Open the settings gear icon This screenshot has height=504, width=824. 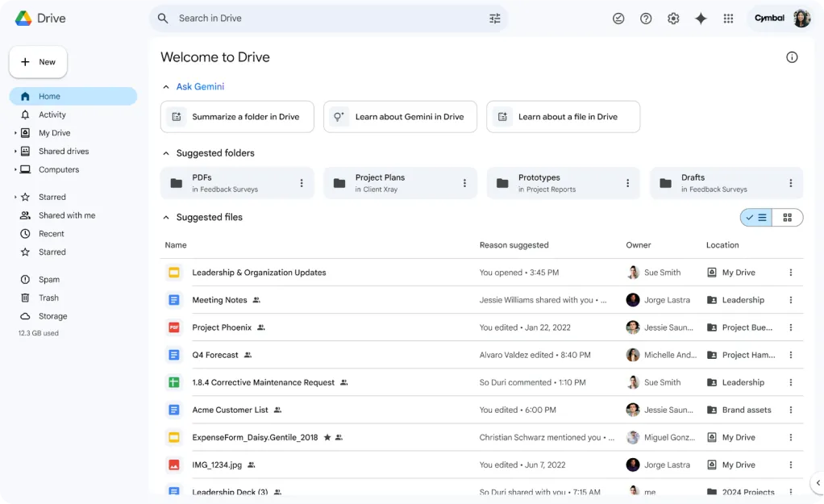coord(673,19)
